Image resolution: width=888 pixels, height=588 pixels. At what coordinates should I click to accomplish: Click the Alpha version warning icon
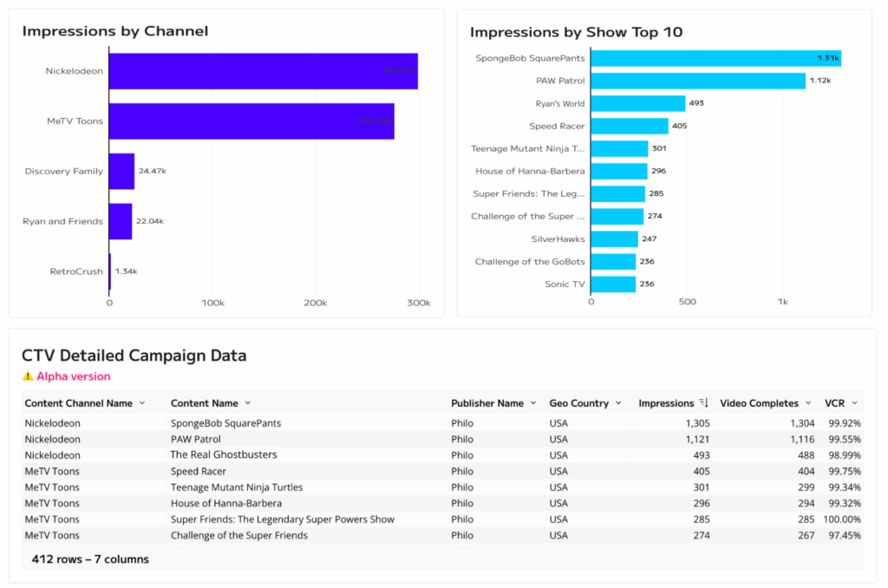point(28,376)
